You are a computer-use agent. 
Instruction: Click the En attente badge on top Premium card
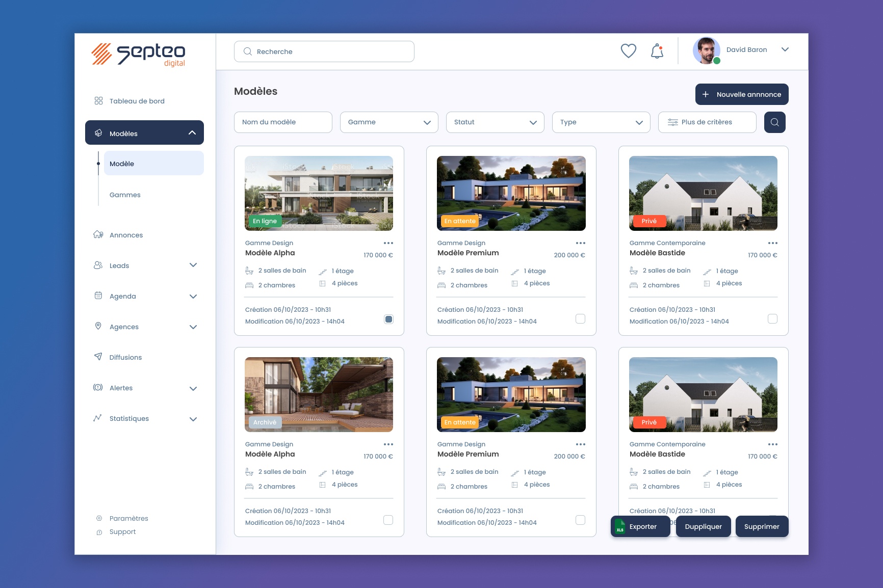pos(460,221)
